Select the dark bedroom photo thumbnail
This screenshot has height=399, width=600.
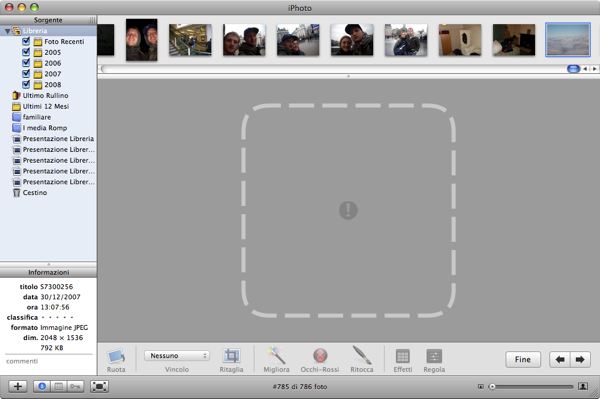(x=514, y=40)
